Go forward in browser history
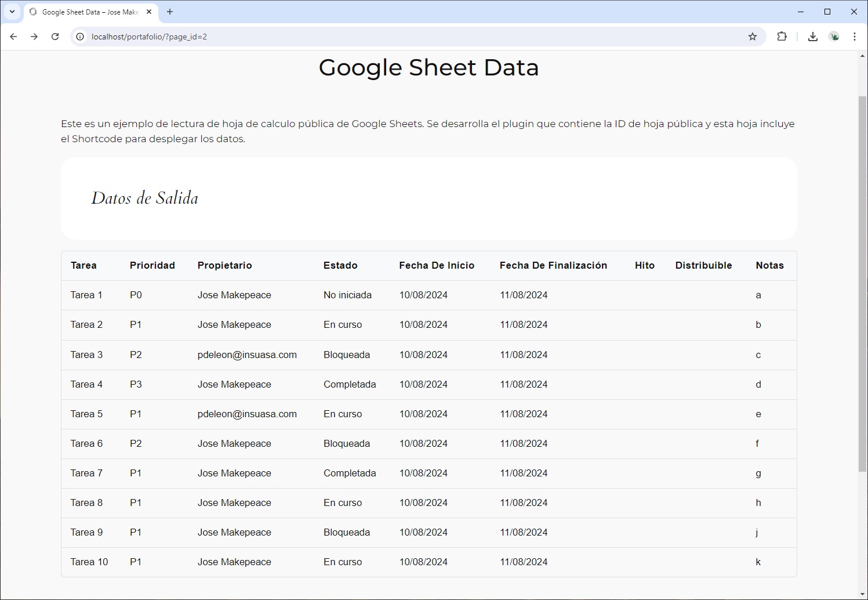 click(34, 37)
